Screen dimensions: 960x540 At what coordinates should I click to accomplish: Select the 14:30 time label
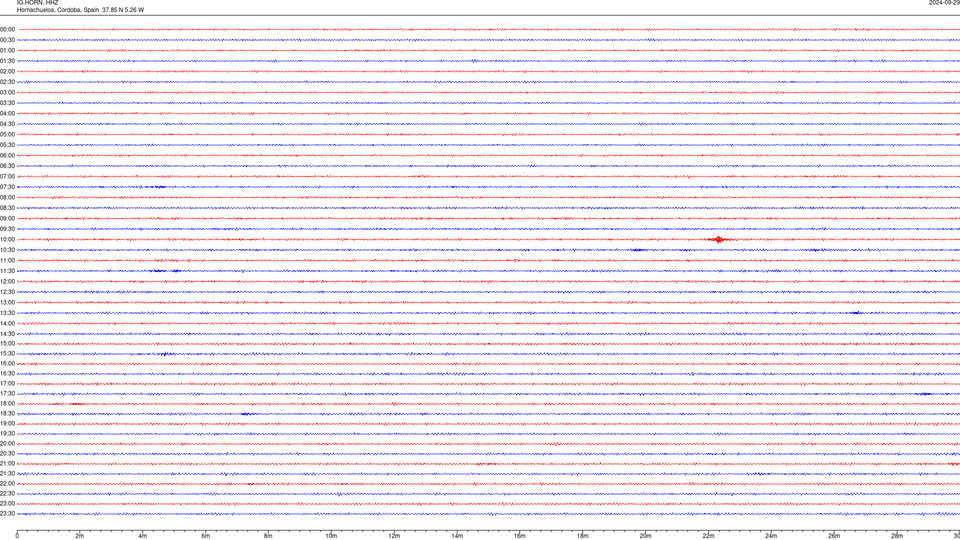point(7,334)
